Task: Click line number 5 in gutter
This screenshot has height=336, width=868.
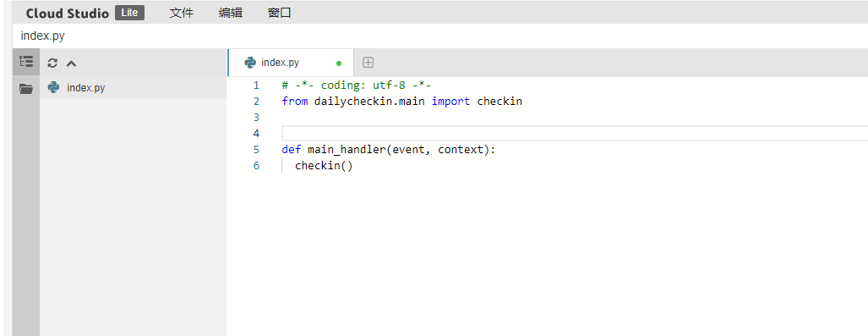Action: [256, 150]
